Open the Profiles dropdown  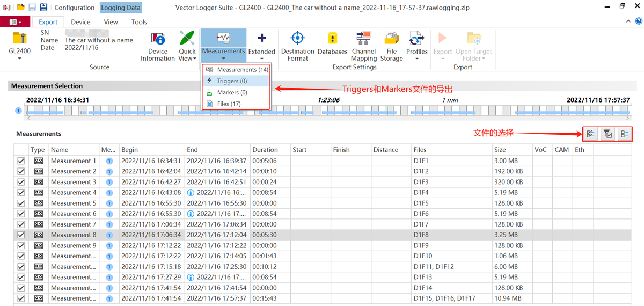(416, 58)
